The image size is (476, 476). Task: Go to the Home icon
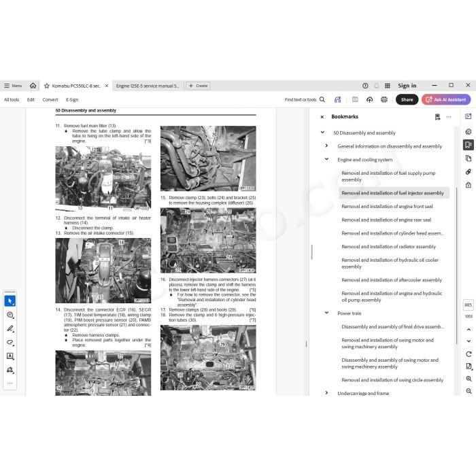(33, 86)
